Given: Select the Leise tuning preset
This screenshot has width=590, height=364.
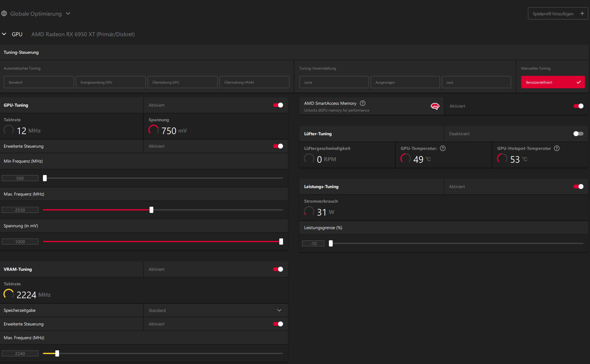Looking at the screenshot, I should click(334, 82).
